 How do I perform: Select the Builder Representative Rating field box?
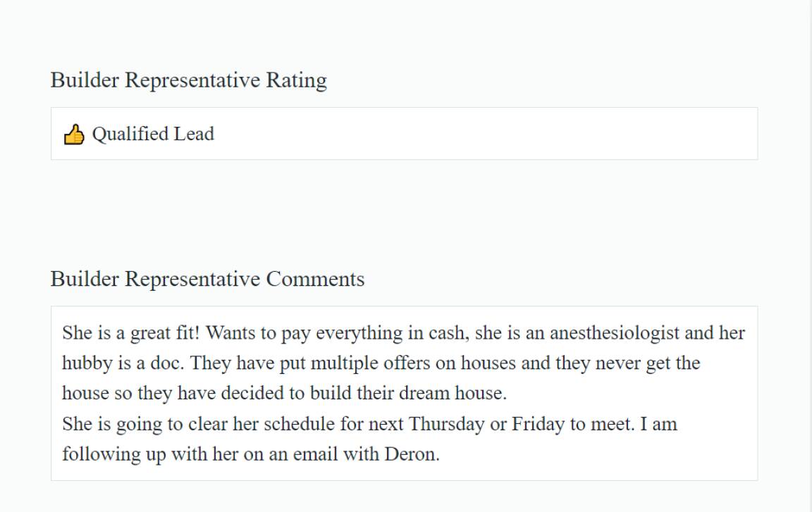(x=404, y=133)
